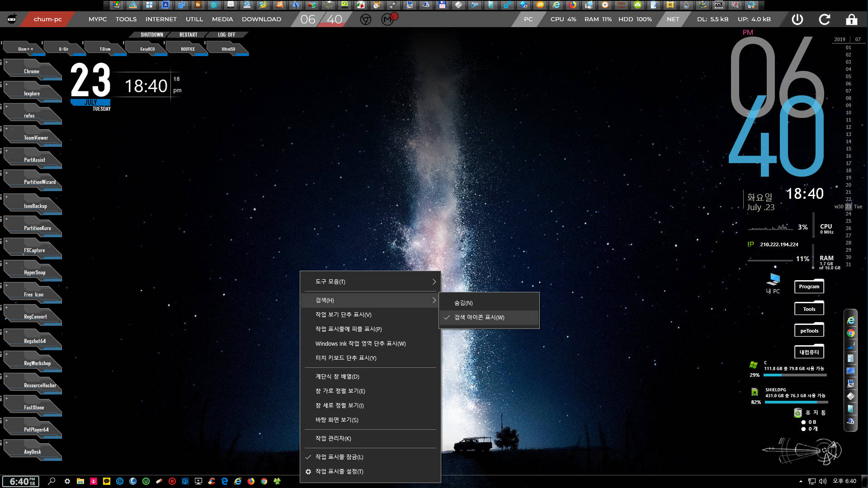Click the LOG OFF button
Image resolution: width=868 pixels, height=488 pixels.
click(x=226, y=35)
